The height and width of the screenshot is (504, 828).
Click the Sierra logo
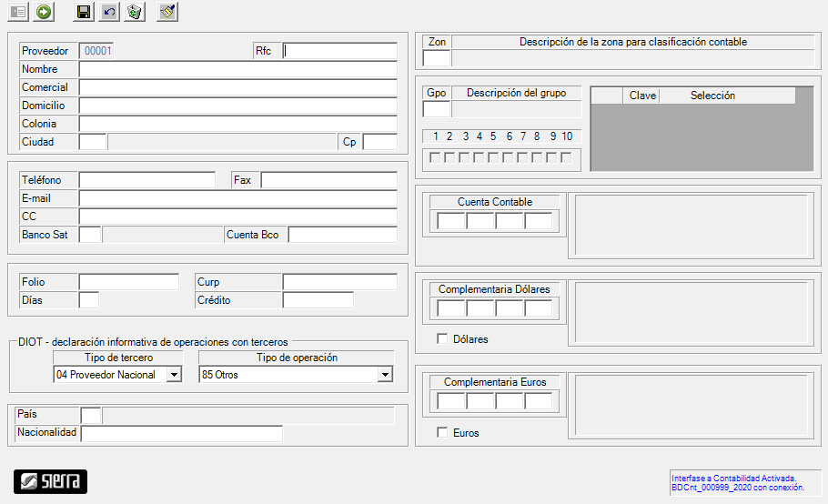point(51,481)
